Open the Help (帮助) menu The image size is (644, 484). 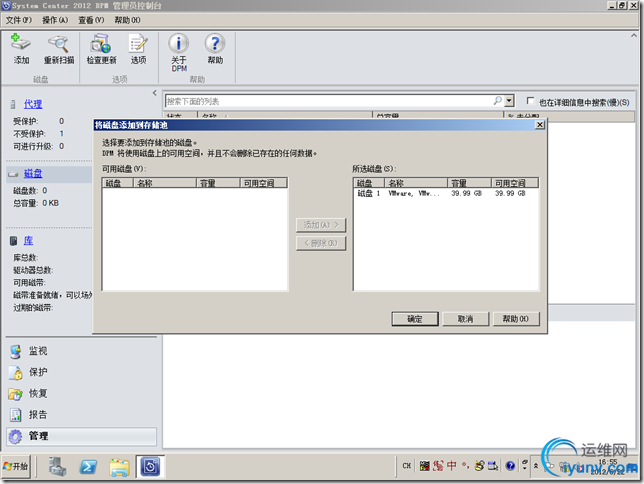[x=127, y=20]
